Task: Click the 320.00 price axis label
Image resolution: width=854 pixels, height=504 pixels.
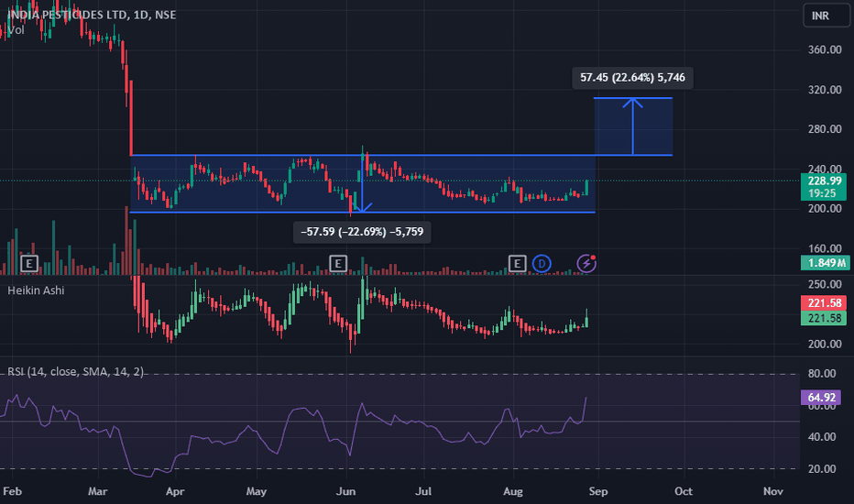Action: (x=825, y=90)
